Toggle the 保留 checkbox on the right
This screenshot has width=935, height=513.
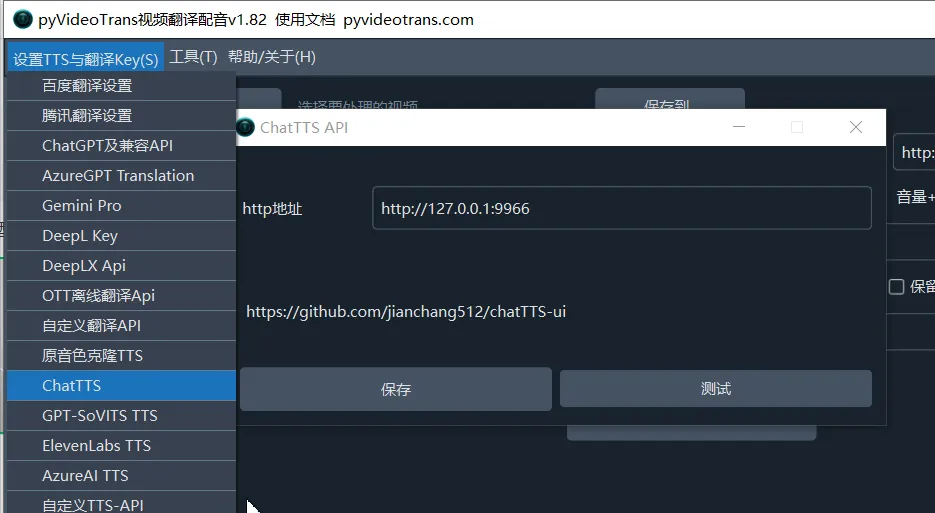tap(897, 287)
